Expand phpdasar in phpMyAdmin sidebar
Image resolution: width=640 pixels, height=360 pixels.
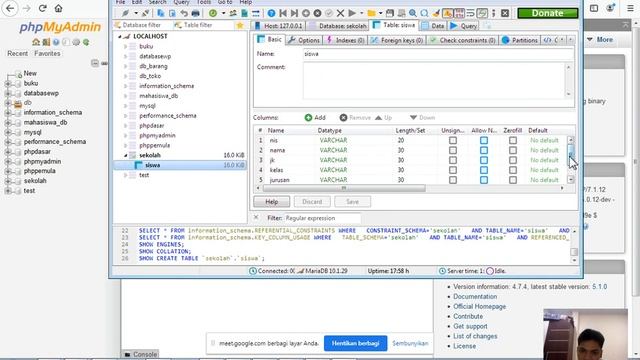[x=8, y=151]
